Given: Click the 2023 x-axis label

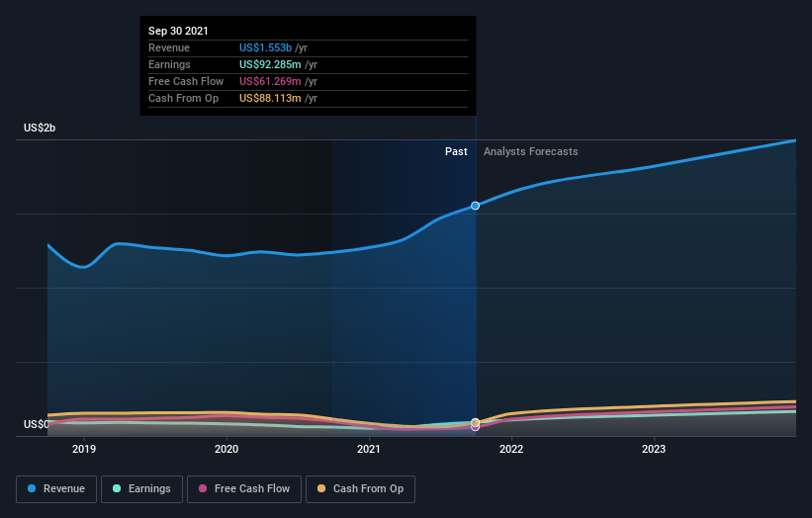Looking at the screenshot, I should 654,449.
